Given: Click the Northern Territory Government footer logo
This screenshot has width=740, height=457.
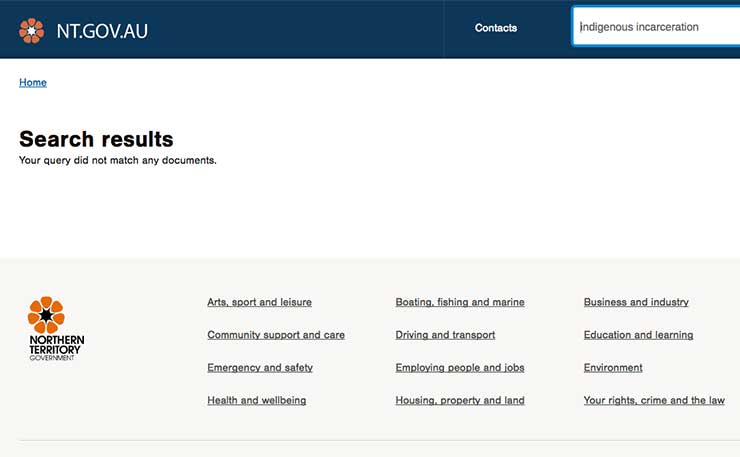Looking at the screenshot, I should (56, 329).
